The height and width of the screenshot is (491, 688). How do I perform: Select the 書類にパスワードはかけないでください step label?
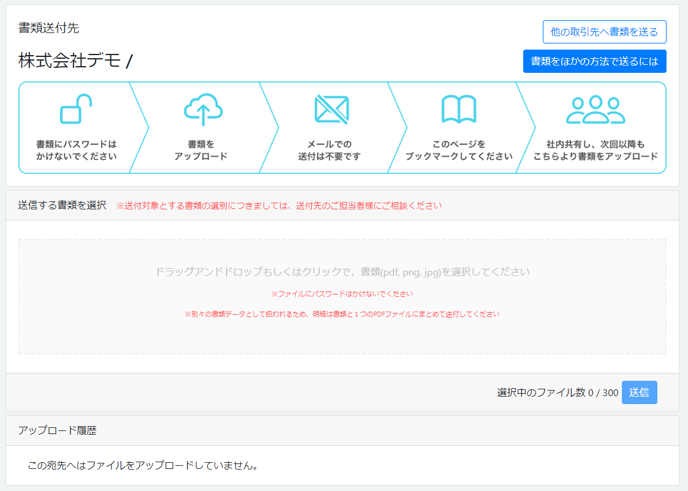coord(76,150)
